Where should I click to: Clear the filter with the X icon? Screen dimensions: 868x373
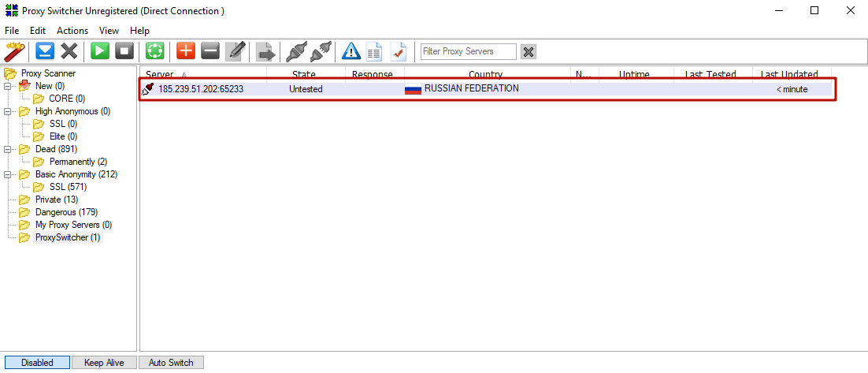click(529, 51)
